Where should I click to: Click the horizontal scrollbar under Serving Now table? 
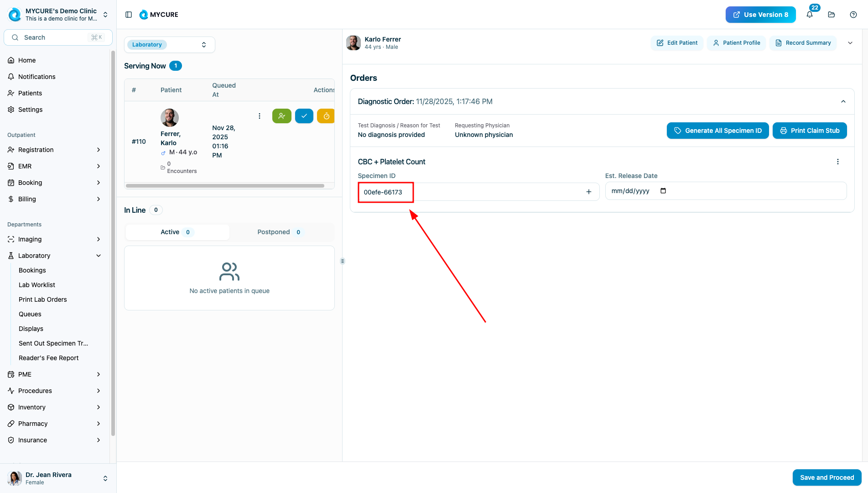(225, 186)
